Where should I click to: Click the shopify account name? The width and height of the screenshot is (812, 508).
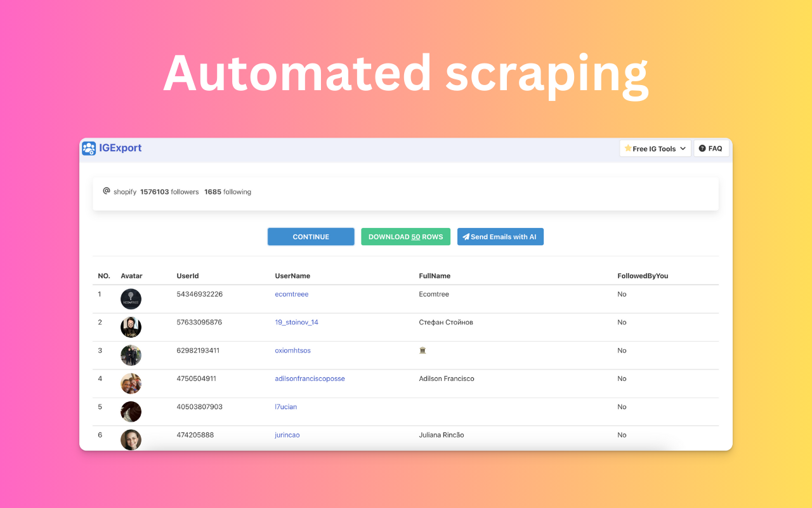125,192
